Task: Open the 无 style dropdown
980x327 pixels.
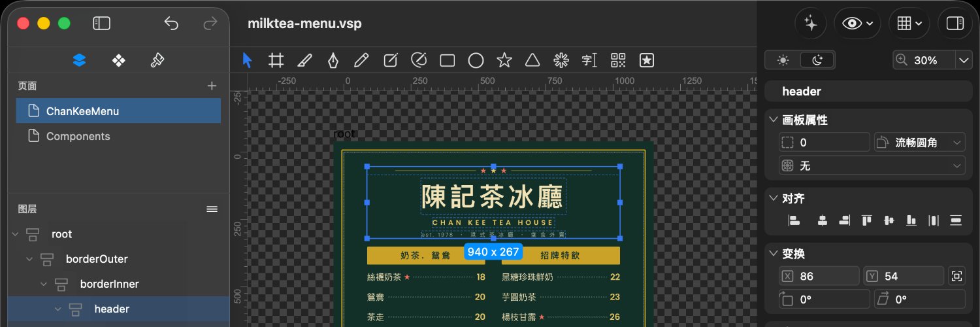Action: [872, 166]
